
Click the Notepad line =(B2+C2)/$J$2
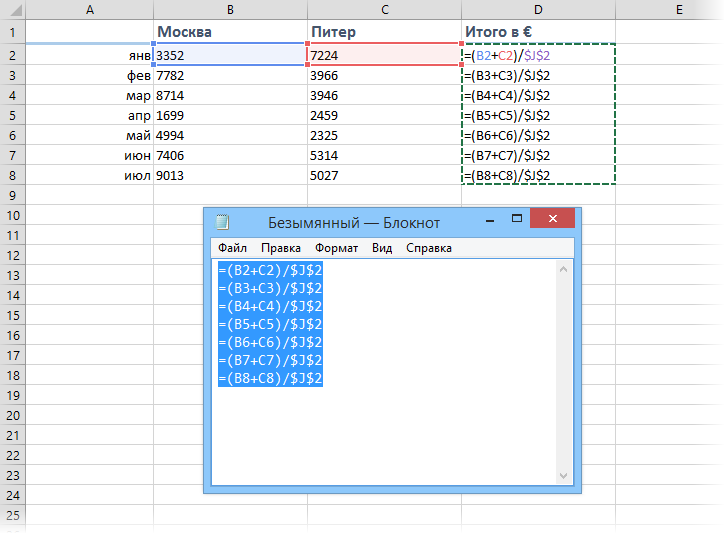tap(270, 270)
